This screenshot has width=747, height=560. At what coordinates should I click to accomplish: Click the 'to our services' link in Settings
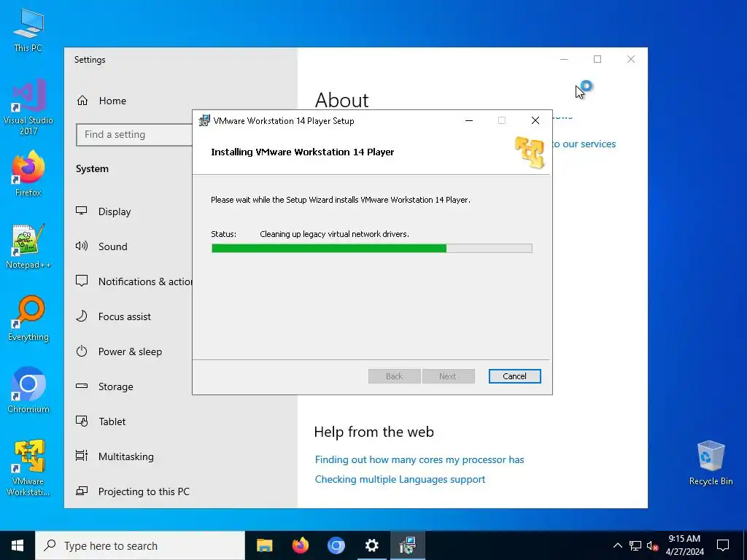click(584, 144)
